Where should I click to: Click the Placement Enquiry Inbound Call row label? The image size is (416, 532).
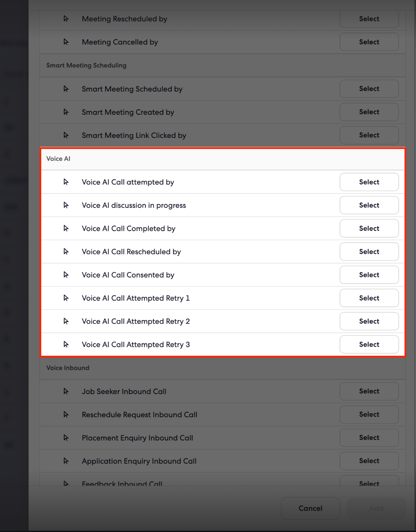137,438
